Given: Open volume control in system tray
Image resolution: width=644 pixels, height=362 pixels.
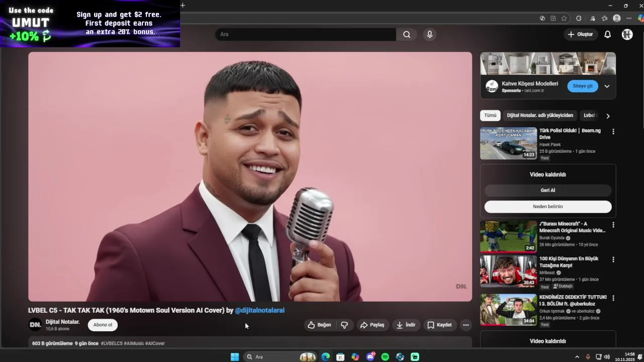Looking at the screenshot, I should tap(607, 357).
